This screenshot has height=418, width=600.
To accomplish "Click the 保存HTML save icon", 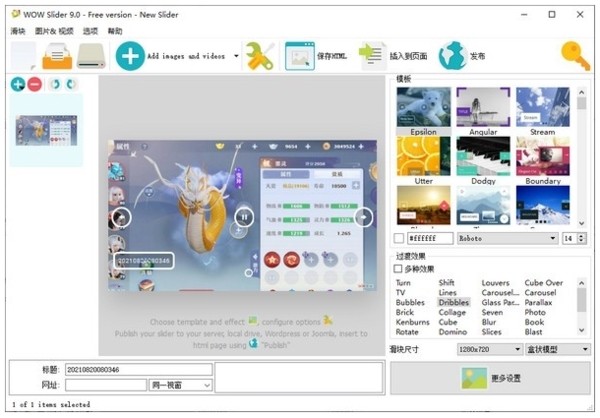I will [300, 55].
